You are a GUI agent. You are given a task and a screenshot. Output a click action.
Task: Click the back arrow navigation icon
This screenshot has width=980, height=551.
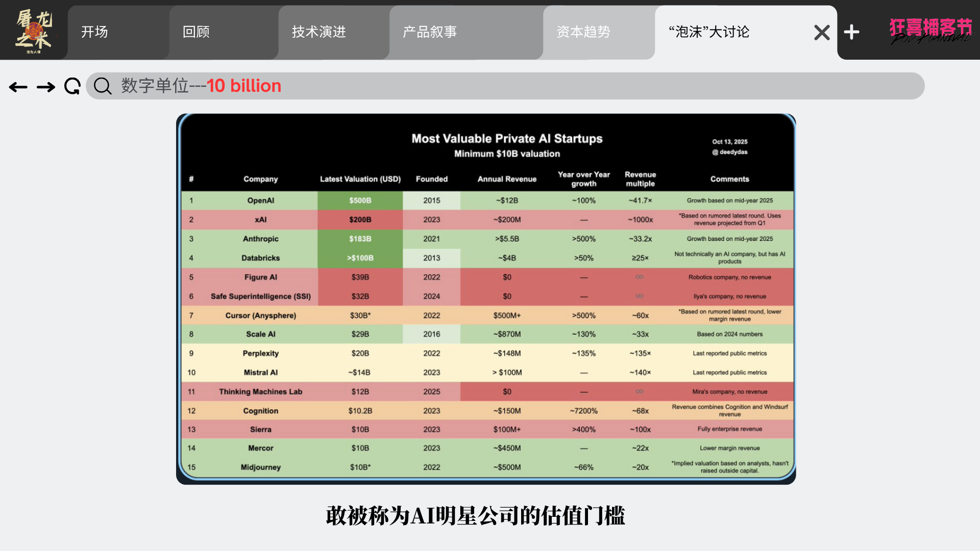(18, 87)
